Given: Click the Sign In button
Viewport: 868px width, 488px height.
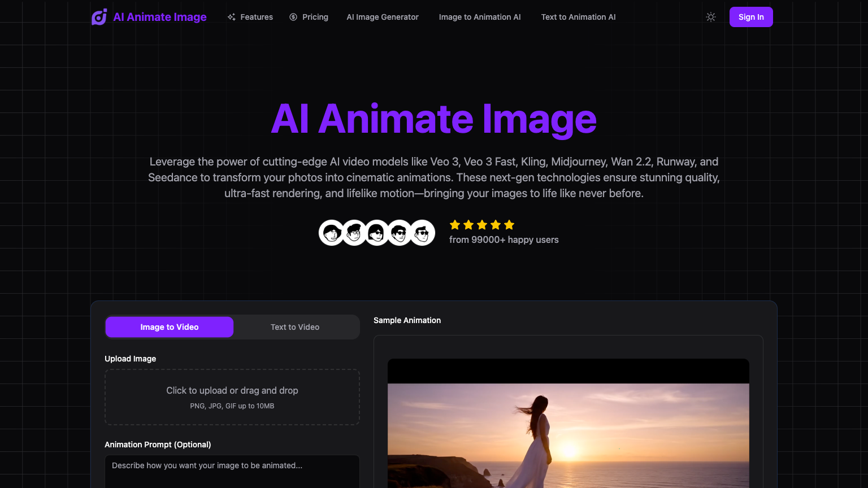Looking at the screenshot, I should pyautogui.click(x=751, y=17).
